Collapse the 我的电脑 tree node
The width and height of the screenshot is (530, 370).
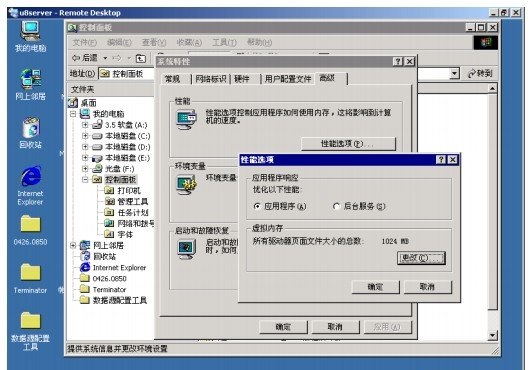73,114
